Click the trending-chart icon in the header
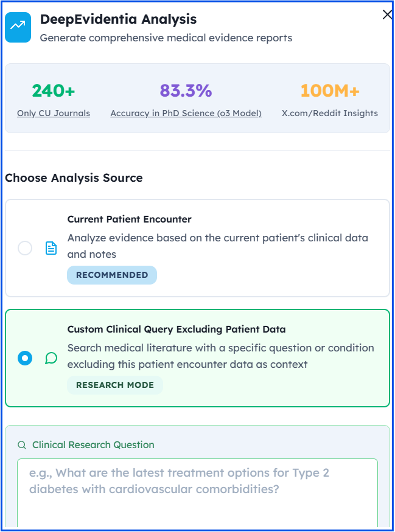395x532 pixels. [18, 27]
